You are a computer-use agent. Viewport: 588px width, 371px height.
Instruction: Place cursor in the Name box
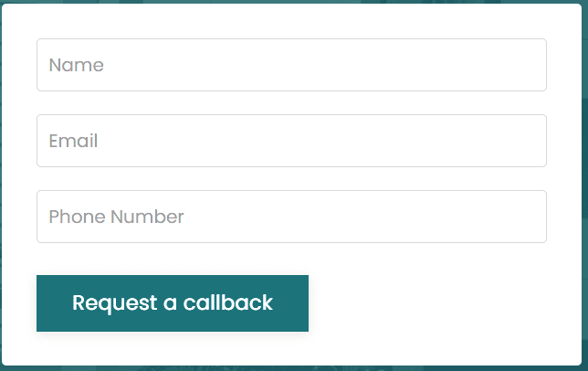coord(291,65)
